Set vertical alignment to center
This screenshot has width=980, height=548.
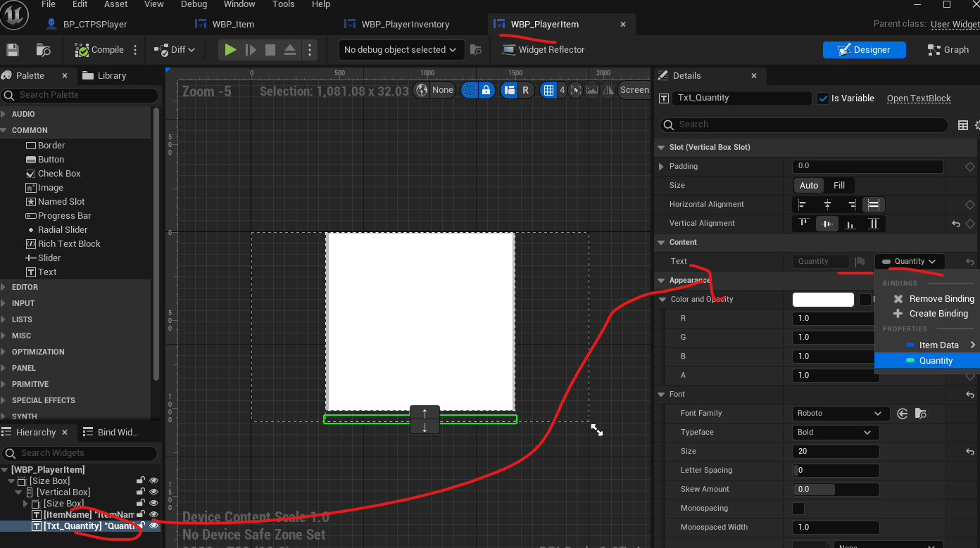(827, 223)
